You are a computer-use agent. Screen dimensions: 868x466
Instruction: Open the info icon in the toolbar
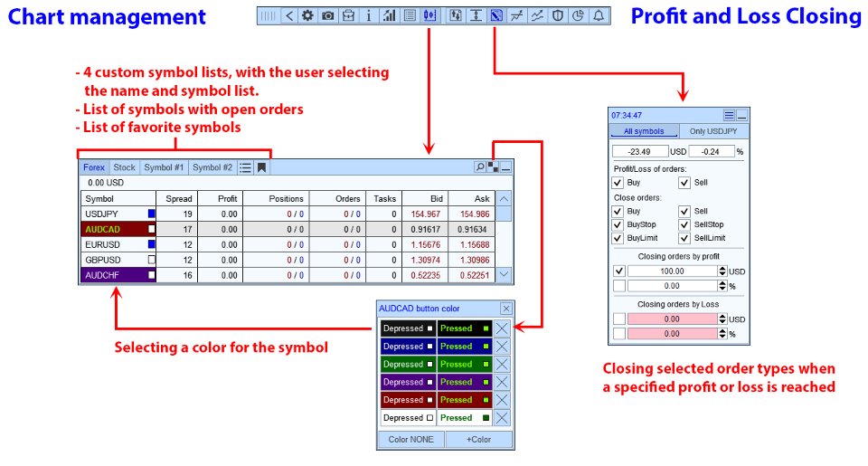pos(369,15)
